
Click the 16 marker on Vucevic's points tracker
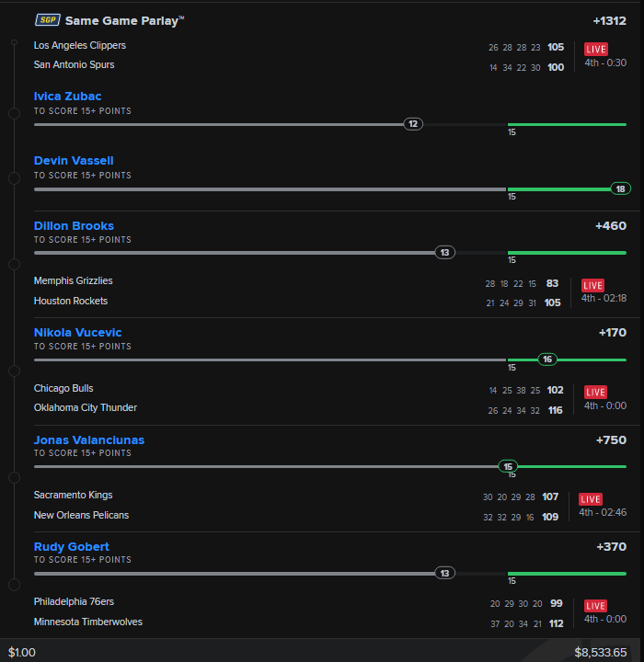(547, 360)
